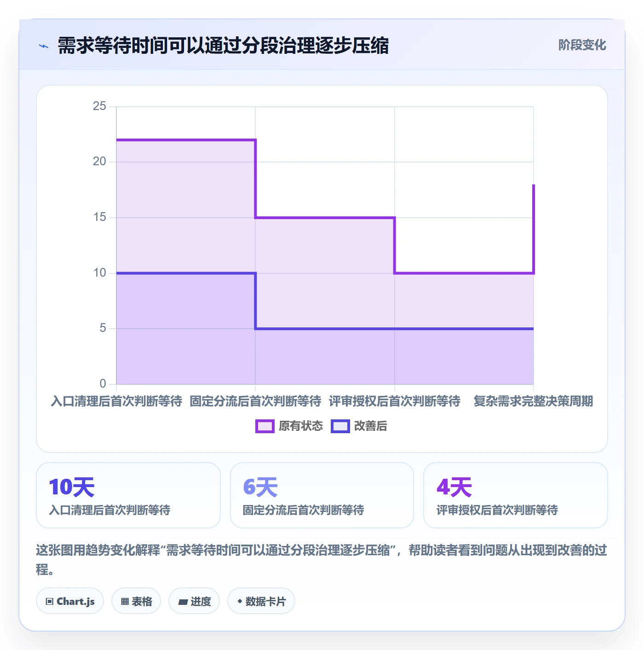Click the bar icon in 进度 chip
The image size is (644, 650).
coord(183,602)
